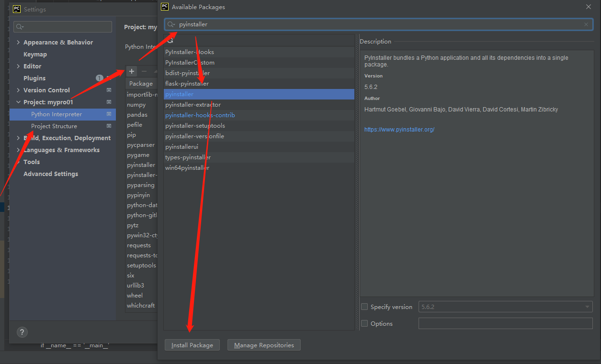Click the remove package minus button

click(144, 71)
